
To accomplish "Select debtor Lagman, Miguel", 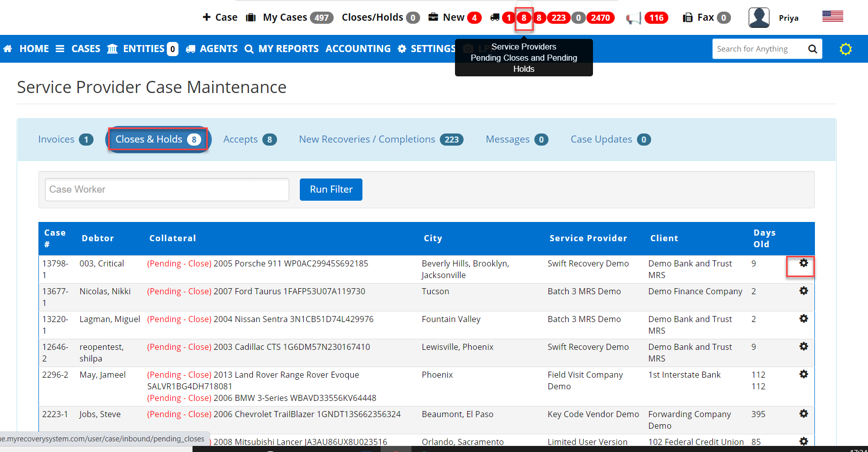I will (110, 320).
